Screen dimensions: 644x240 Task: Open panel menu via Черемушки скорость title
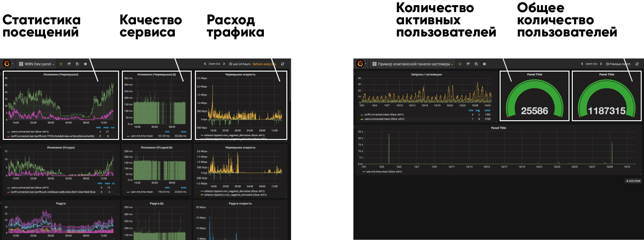tap(240, 74)
